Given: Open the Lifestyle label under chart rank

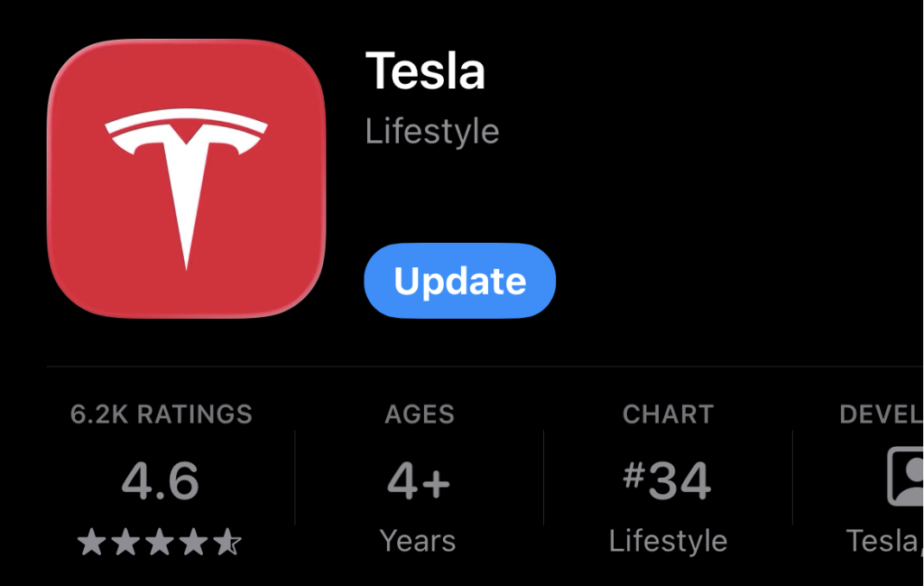Looking at the screenshot, I should click(668, 541).
